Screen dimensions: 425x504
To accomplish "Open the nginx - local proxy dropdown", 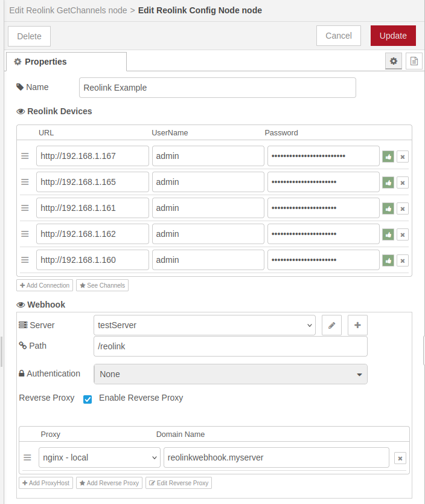I will pos(100,457).
